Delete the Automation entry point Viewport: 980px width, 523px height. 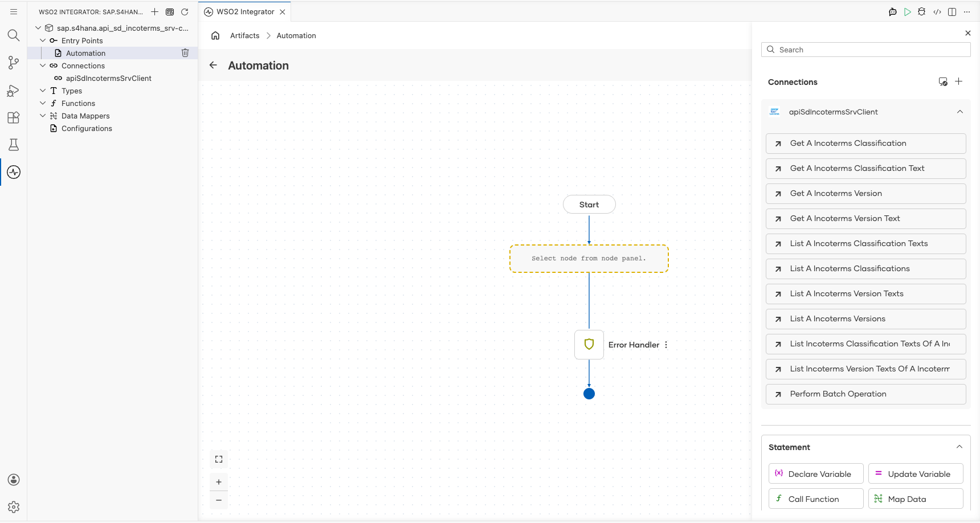(185, 53)
